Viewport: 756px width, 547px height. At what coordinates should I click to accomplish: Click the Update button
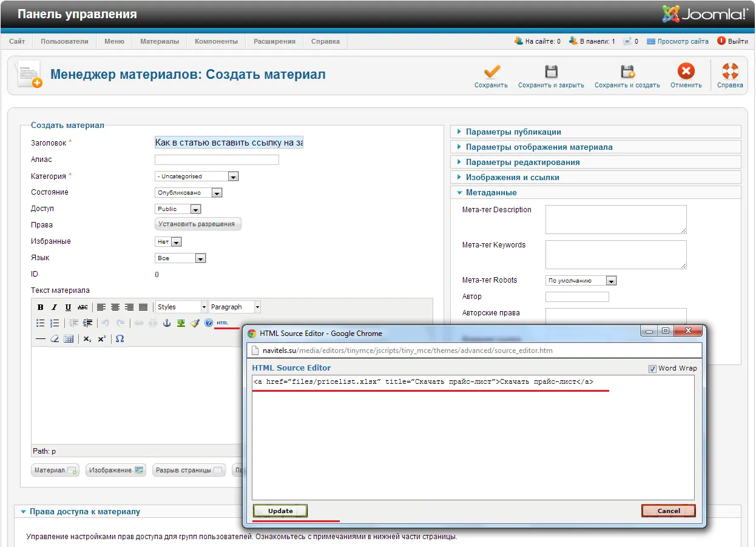[x=280, y=511]
